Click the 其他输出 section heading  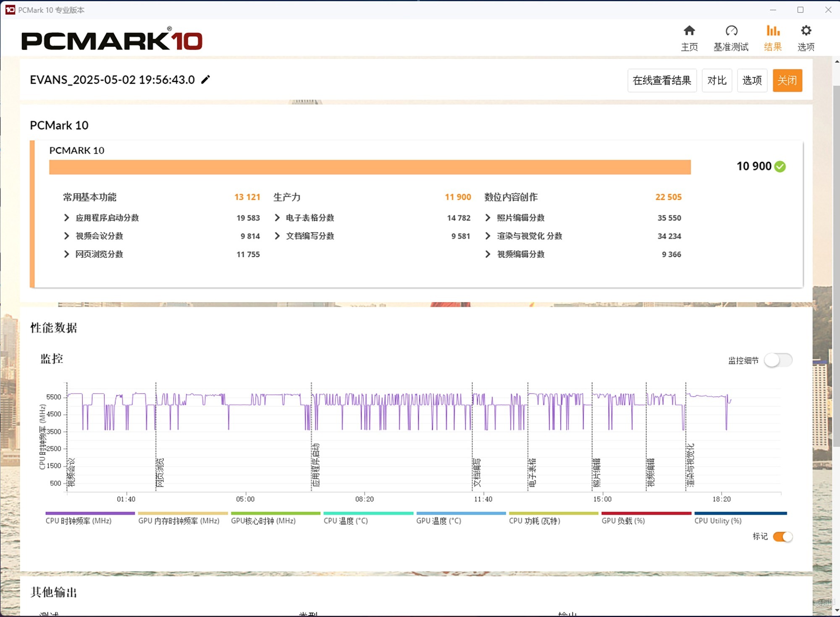54,592
